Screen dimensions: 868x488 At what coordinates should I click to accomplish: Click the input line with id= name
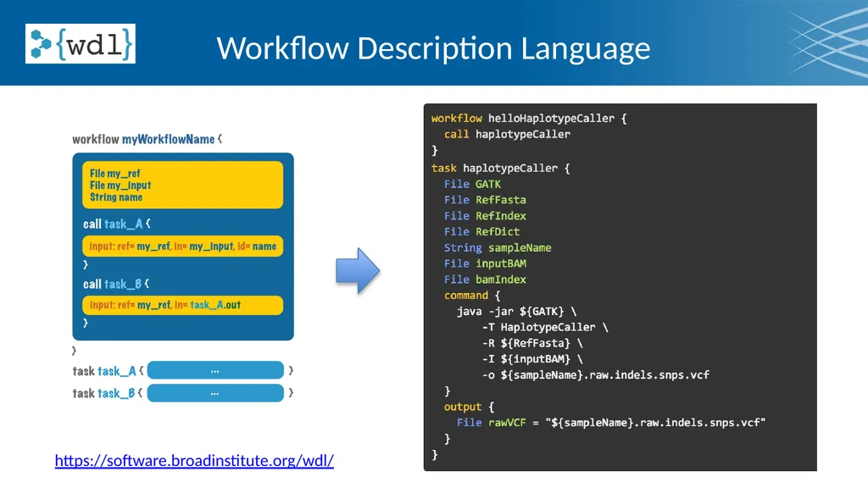pyautogui.click(x=183, y=247)
